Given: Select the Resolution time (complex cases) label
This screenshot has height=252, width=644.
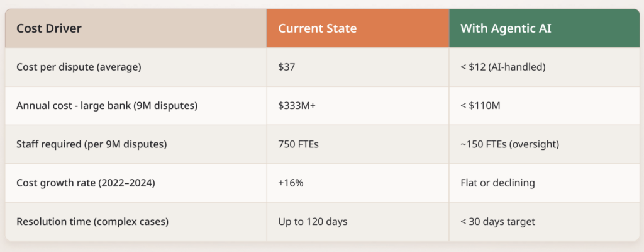Looking at the screenshot, I should point(93,222).
